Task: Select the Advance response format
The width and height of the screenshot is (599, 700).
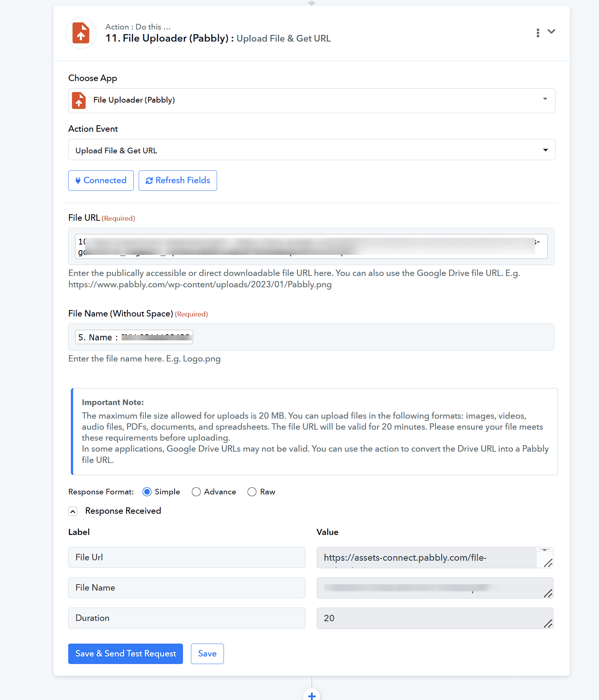Action: 196,492
